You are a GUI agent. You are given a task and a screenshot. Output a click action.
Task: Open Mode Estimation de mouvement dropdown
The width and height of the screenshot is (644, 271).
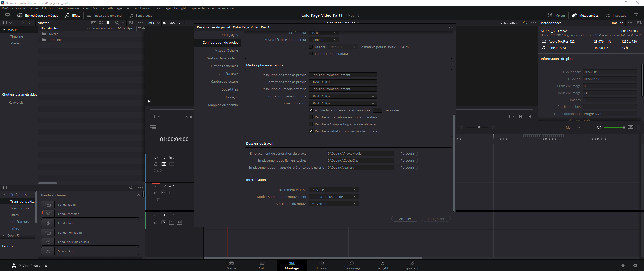point(334,197)
